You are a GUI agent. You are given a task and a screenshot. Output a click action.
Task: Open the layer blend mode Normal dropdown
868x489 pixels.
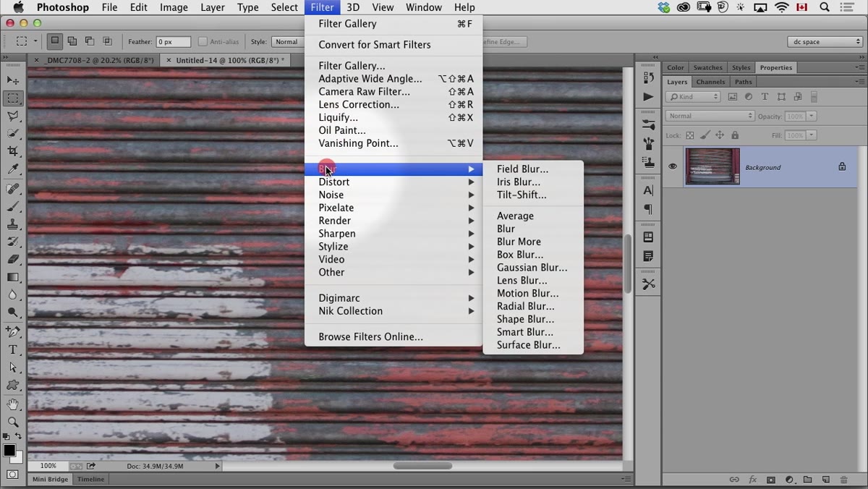coord(710,116)
